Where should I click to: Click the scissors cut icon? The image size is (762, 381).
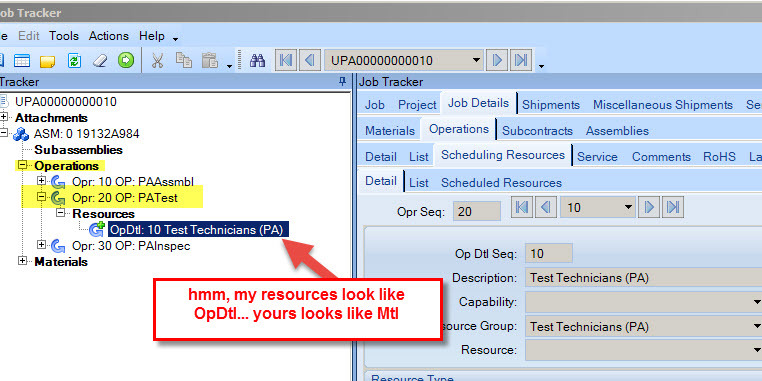click(156, 61)
